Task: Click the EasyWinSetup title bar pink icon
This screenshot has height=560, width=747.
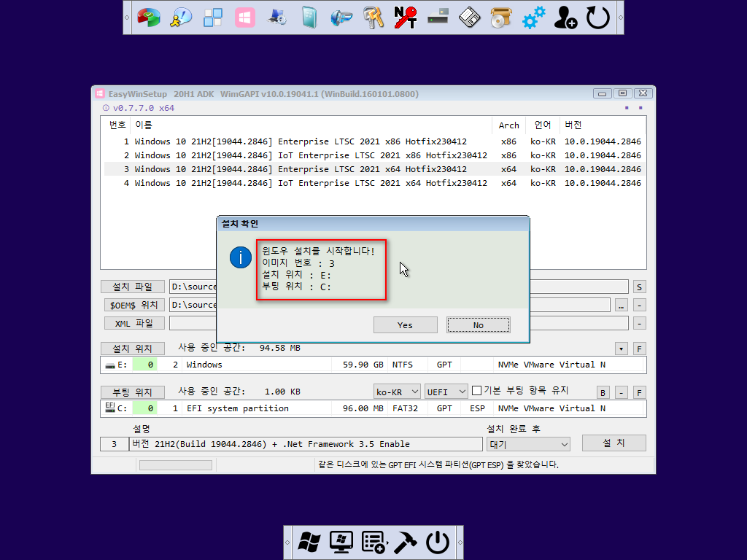Action: click(x=99, y=94)
